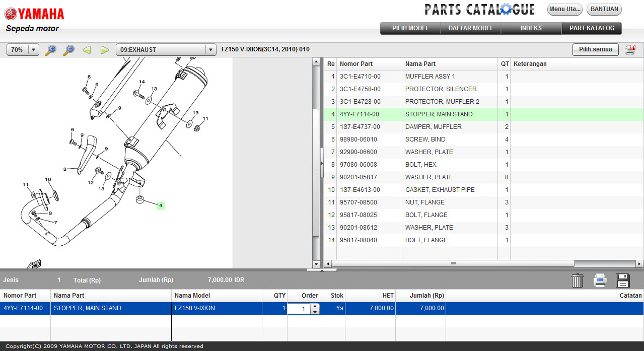Decrease order quantity with down stepper
This screenshot has height=351, width=644.
[x=315, y=311]
